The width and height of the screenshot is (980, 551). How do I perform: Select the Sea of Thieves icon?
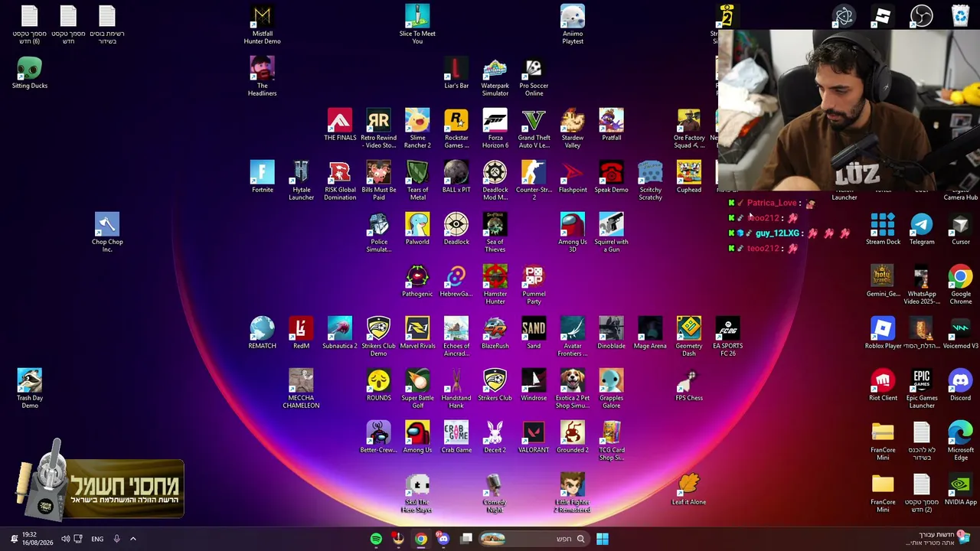point(495,233)
